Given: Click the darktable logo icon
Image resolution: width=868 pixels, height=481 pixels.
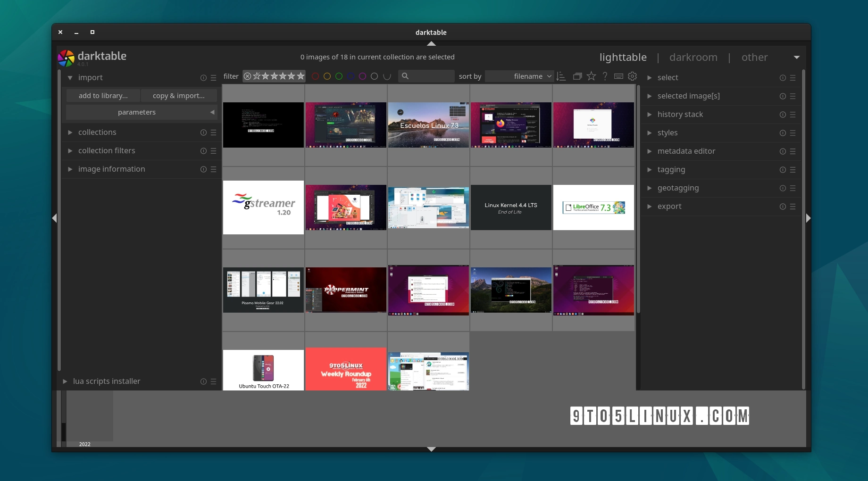Looking at the screenshot, I should pos(67,57).
